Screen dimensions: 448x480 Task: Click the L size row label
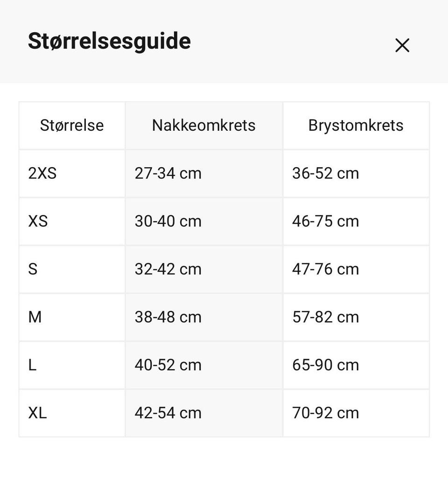tap(32, 365)
